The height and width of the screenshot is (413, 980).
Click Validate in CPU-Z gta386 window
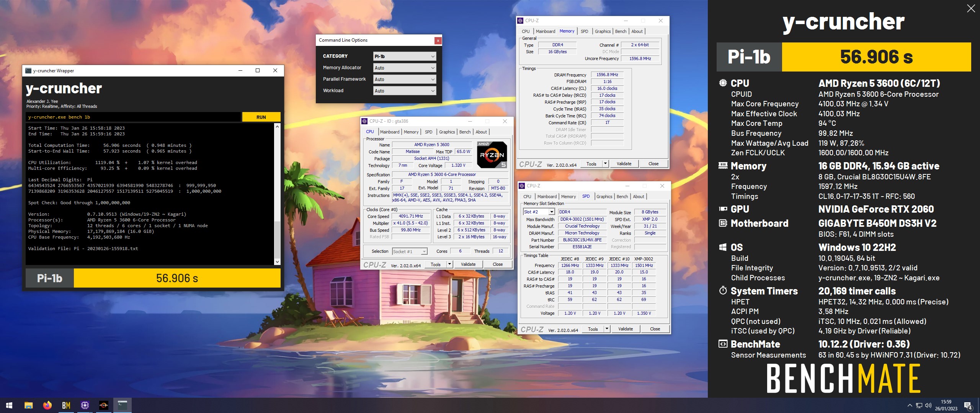pyautogui.click(x=468, y=264)
